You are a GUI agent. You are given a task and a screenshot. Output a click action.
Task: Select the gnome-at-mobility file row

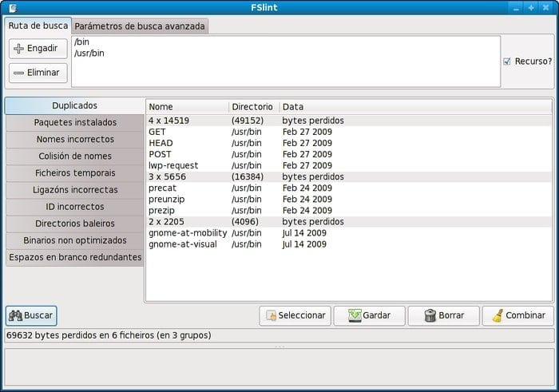349,233
